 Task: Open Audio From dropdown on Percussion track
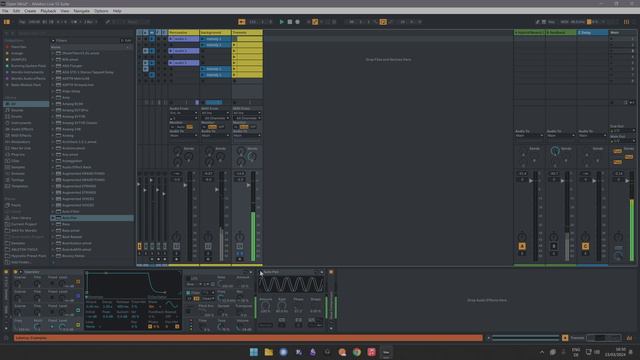pos(183,113)
